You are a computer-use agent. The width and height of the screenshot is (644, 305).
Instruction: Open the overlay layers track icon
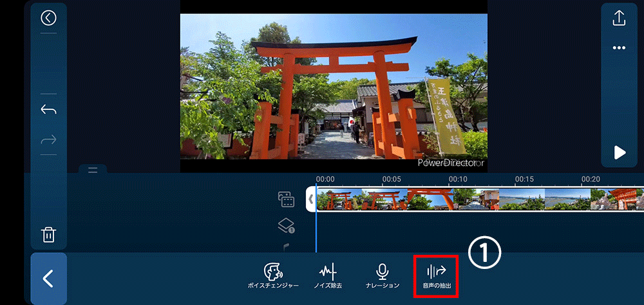click(287, 226)
